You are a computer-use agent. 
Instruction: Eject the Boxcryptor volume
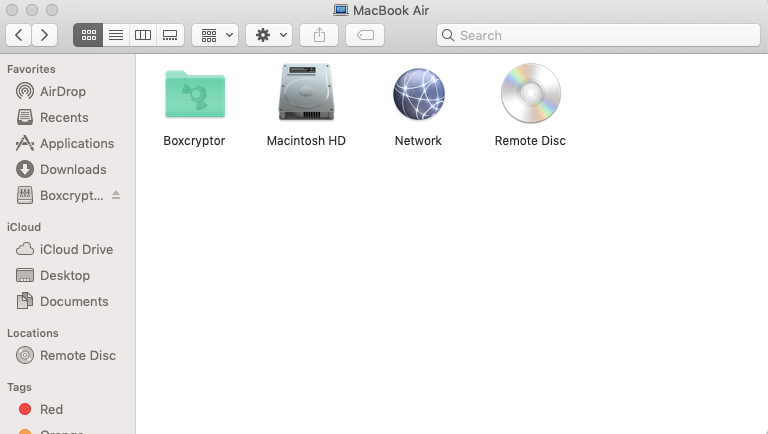tap(116, 195)
